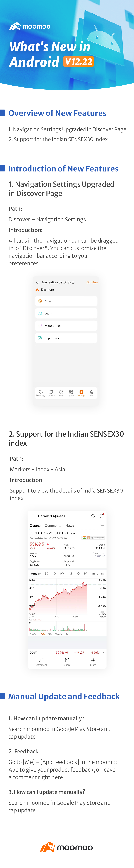Click the orange Confirm button

tap(92, 282)
